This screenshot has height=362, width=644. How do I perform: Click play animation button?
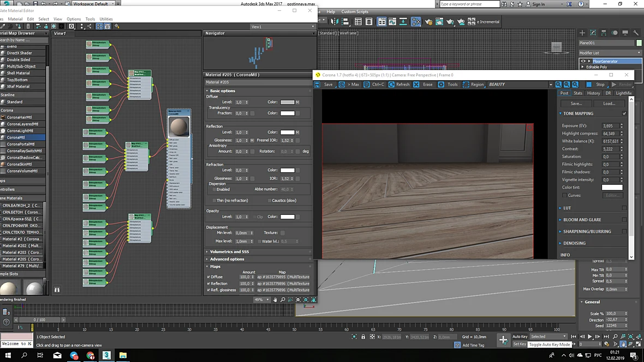coord(590,336)
